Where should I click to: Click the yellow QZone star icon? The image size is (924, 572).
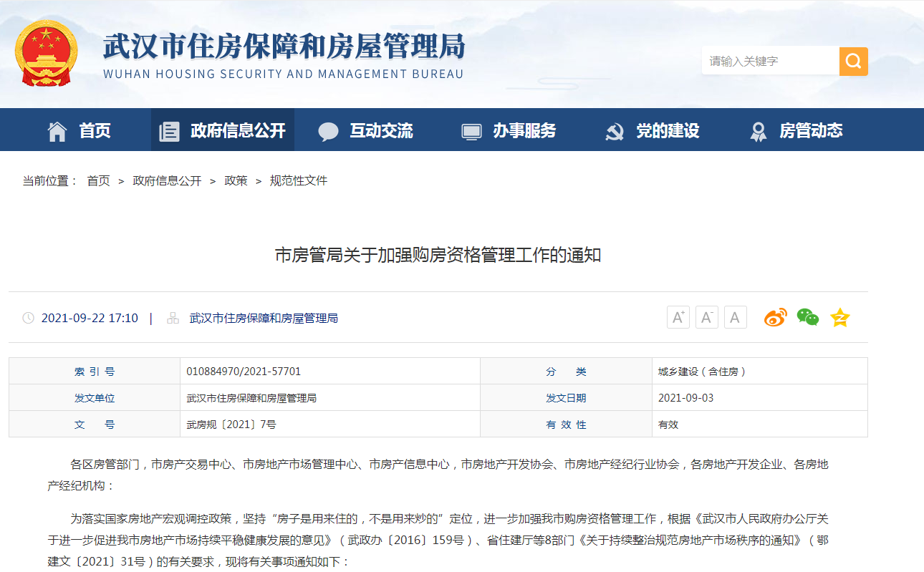coord(839,316)
